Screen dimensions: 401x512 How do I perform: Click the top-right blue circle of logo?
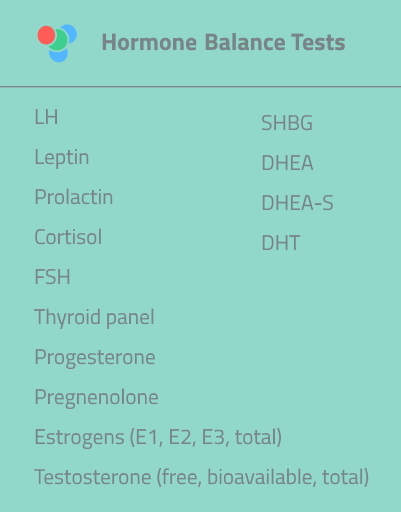(x=70, y=33)
